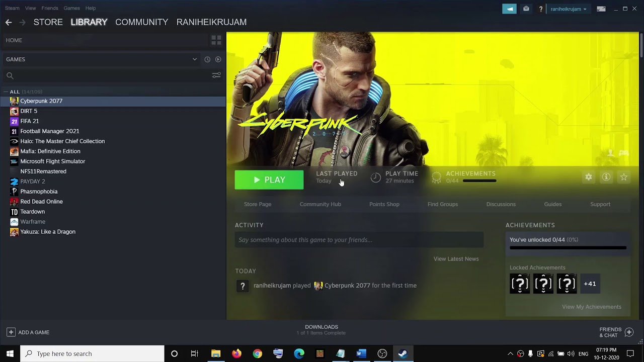Open the Games menu
This screenshot has width=644, height=362.
pyautogui.click(x=71, y=8)
